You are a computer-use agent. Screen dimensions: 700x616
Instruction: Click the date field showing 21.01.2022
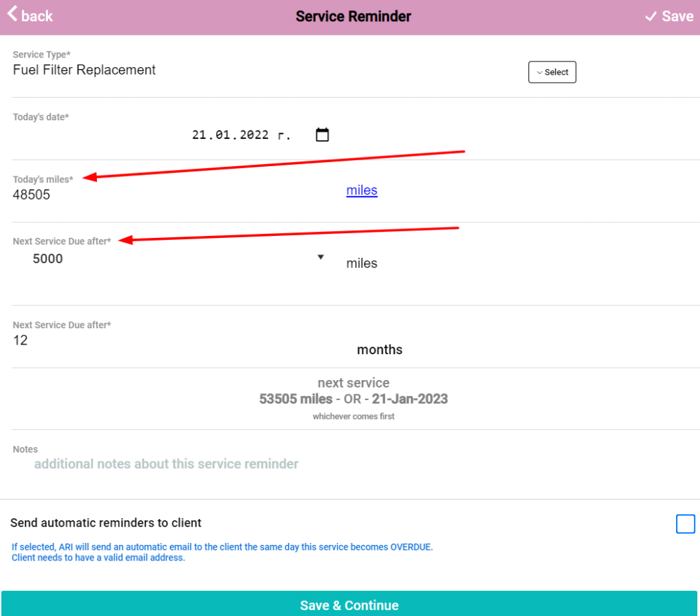click(241, 134)
